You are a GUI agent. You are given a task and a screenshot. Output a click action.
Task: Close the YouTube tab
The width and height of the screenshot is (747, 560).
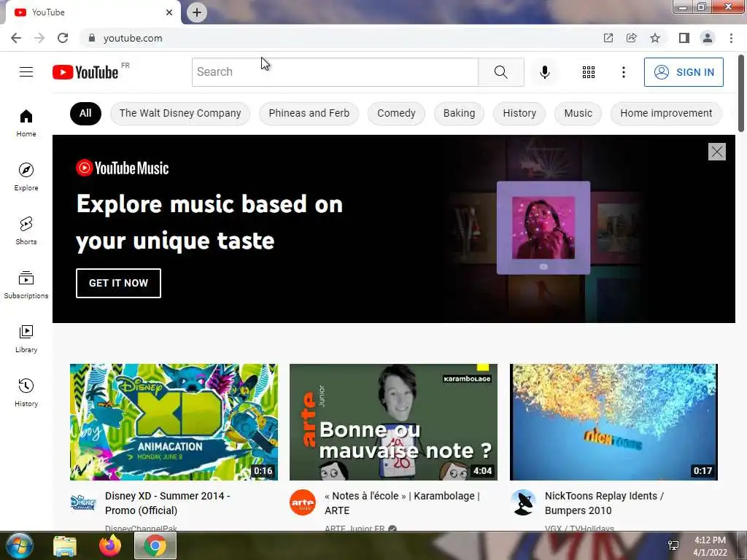click(169, 12)
